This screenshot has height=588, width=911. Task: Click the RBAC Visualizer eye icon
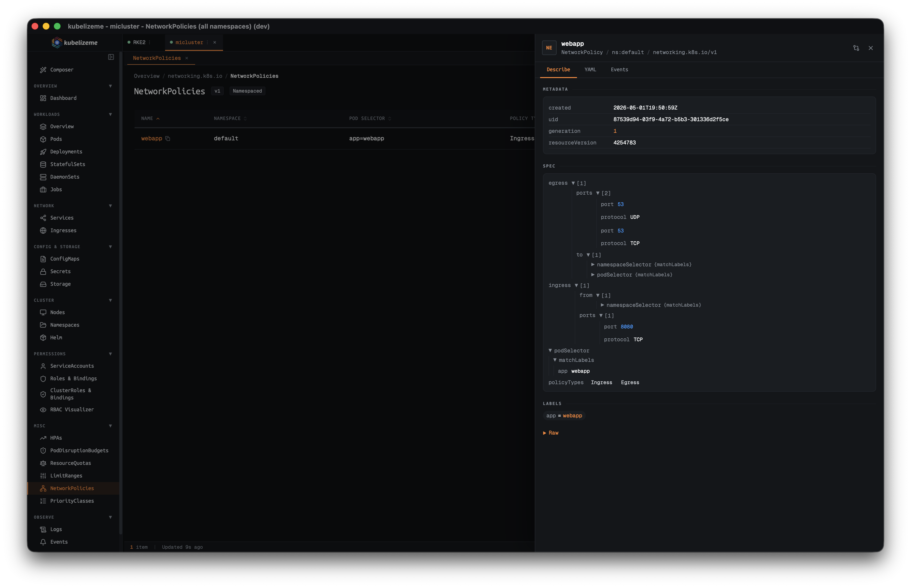click(43, 410)
